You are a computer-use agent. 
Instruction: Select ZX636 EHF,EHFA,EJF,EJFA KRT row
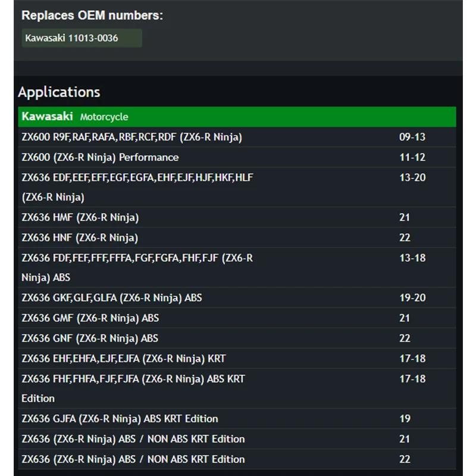pyautogui.click(x=237, y=359)
